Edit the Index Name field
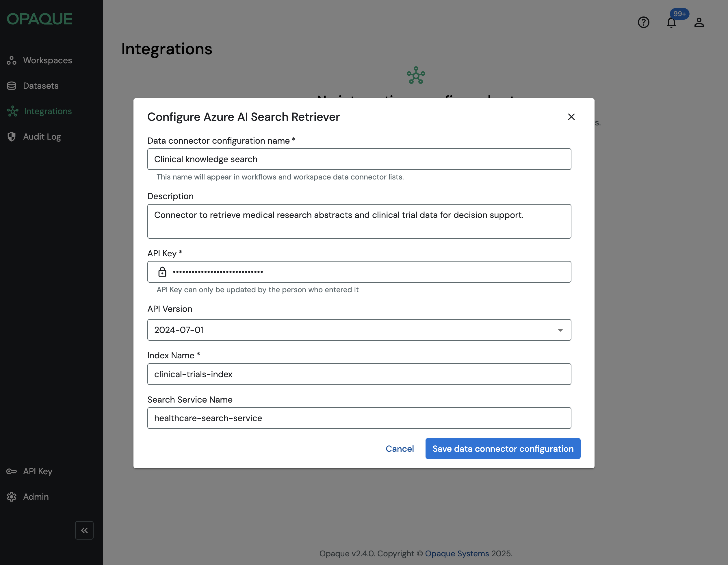The image size is (728, 565). point(359,374)
